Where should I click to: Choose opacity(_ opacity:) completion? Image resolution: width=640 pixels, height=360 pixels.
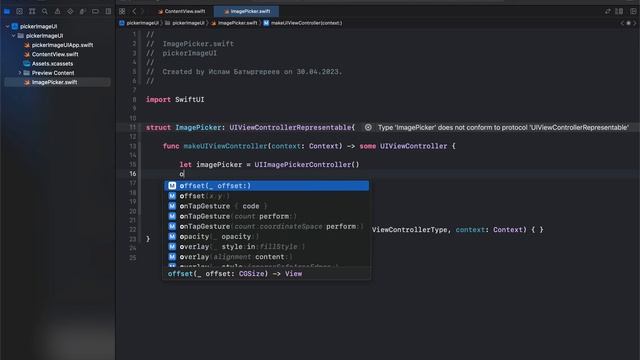[x=267, y=237]
